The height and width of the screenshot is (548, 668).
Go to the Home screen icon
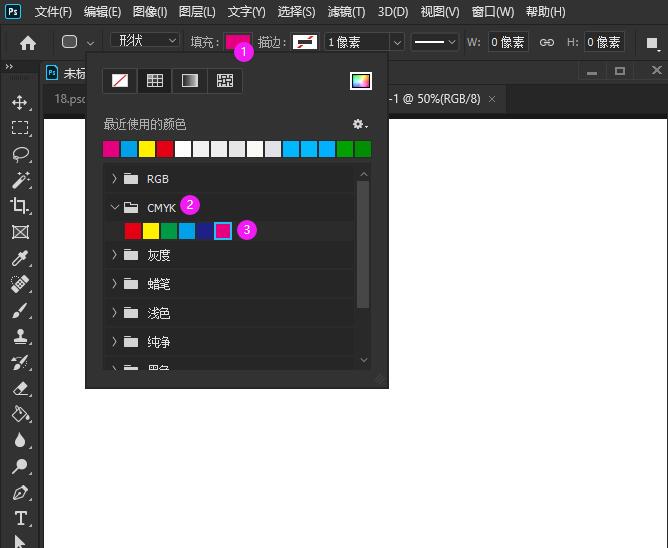pos(28,43)
